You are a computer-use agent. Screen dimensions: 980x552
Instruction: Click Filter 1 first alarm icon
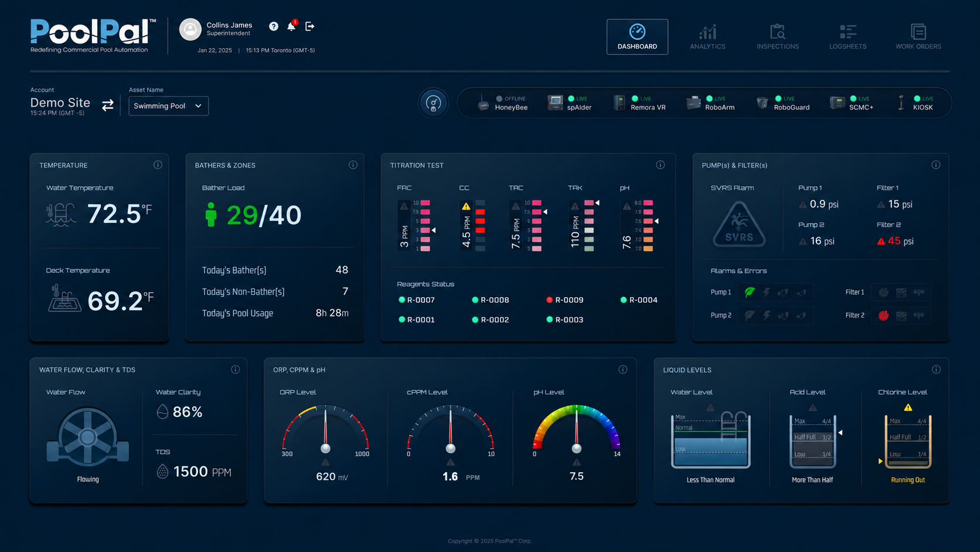[x=883, y=292]
